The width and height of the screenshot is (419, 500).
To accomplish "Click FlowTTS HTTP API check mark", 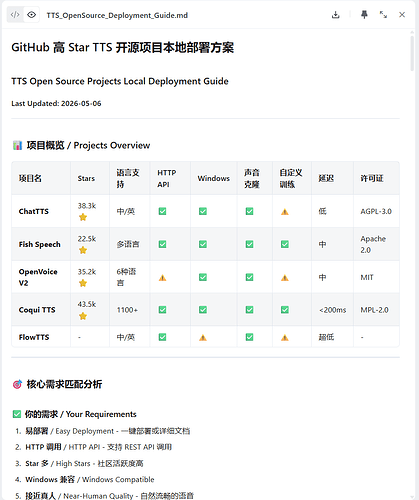I will click(x=162, y=337).
